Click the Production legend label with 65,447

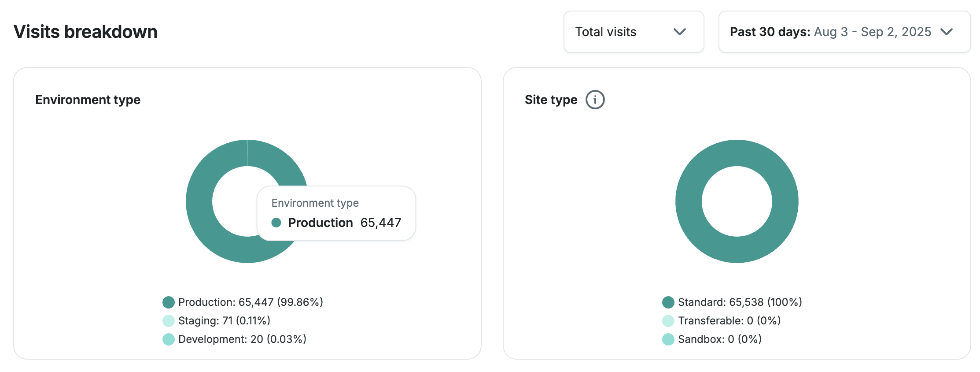coord(251,302)
